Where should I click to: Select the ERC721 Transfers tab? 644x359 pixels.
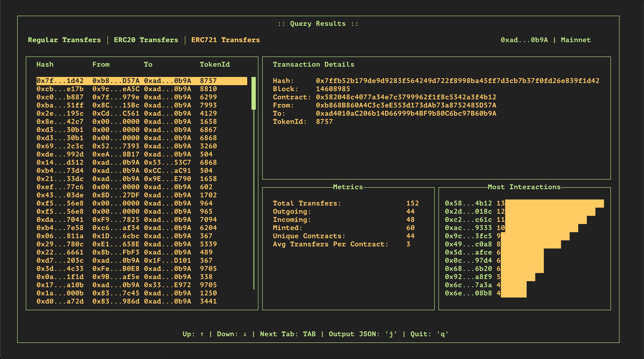pyautogui.click(x=225, y=40)
